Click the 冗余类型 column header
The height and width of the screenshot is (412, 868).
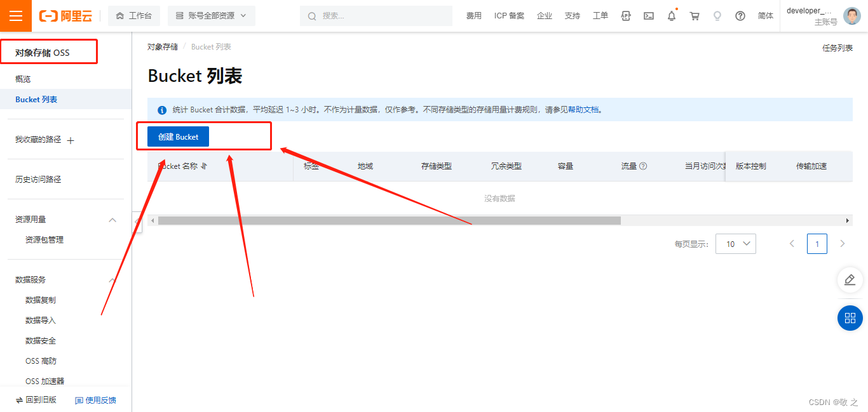pyautogui.click(x=506, y=166)
